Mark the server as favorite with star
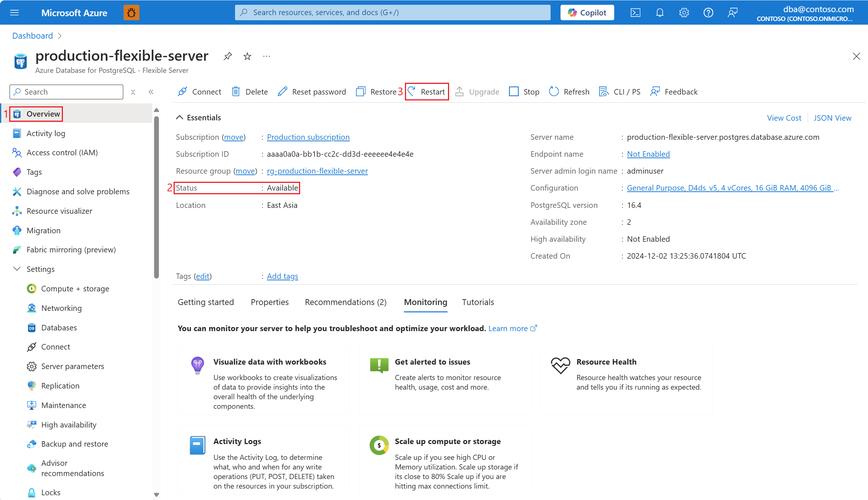 click(x=248, y=56)
